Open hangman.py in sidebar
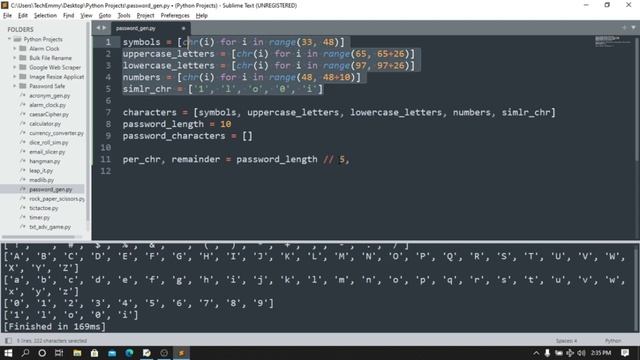 [x=44, y=161]
